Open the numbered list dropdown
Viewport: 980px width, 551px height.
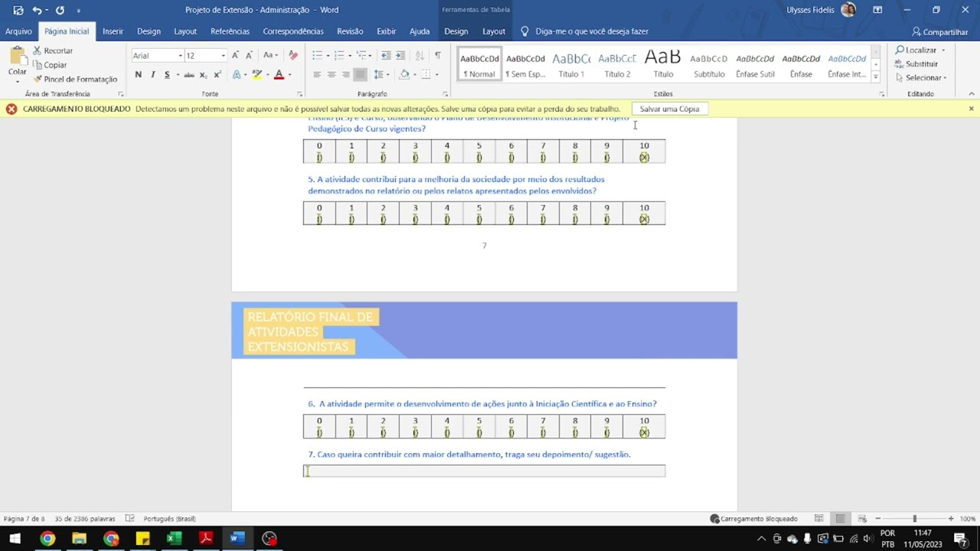(x=351, y=55)
